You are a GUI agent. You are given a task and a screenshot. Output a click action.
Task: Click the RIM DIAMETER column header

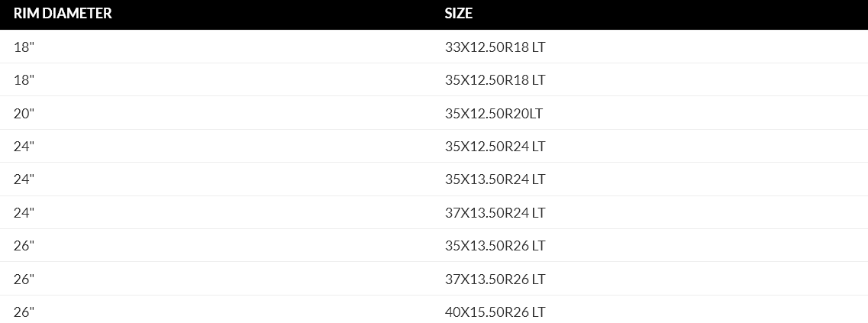pos(63,14)
